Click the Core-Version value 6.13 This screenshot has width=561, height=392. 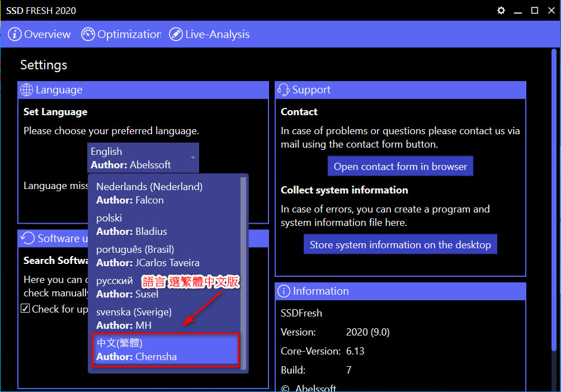(355, 351)
